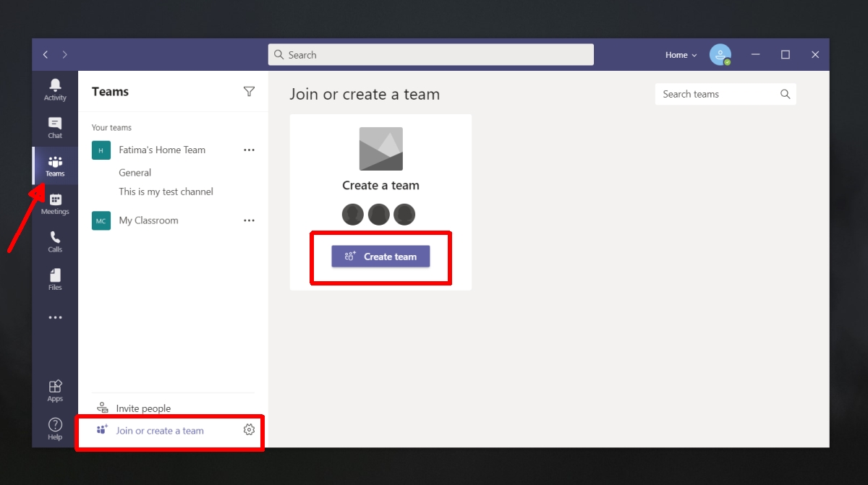
Task: Click the magnifier in Search teams box
Action: pyautogui.click(x=786, y=94)
